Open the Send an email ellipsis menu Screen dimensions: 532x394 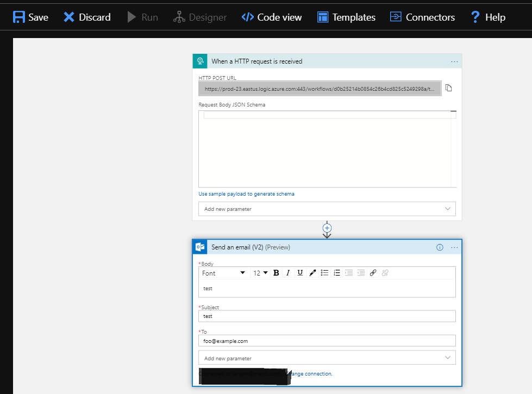(455, 247)
